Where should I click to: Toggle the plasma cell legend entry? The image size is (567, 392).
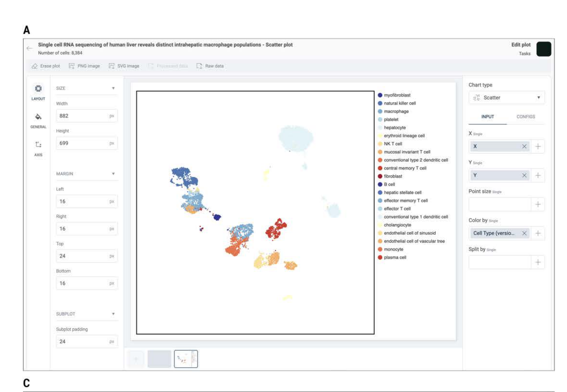click(x=395, y=257)
